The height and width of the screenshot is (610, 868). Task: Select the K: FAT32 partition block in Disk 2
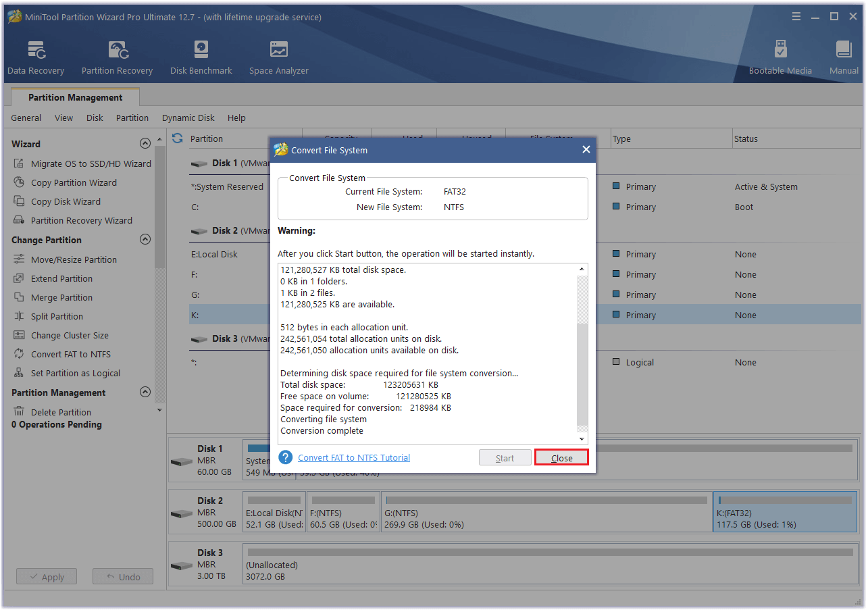[784, 518]
